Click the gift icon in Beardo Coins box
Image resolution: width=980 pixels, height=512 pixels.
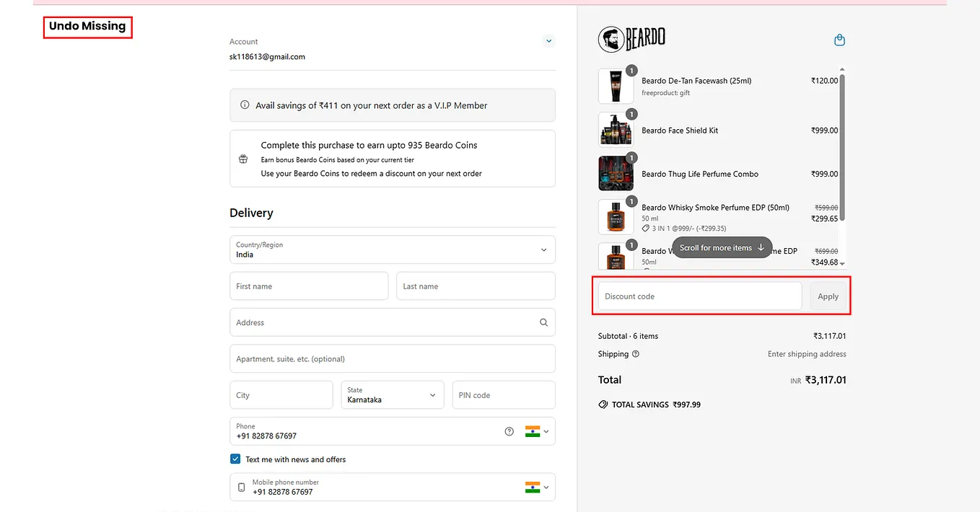243,159
